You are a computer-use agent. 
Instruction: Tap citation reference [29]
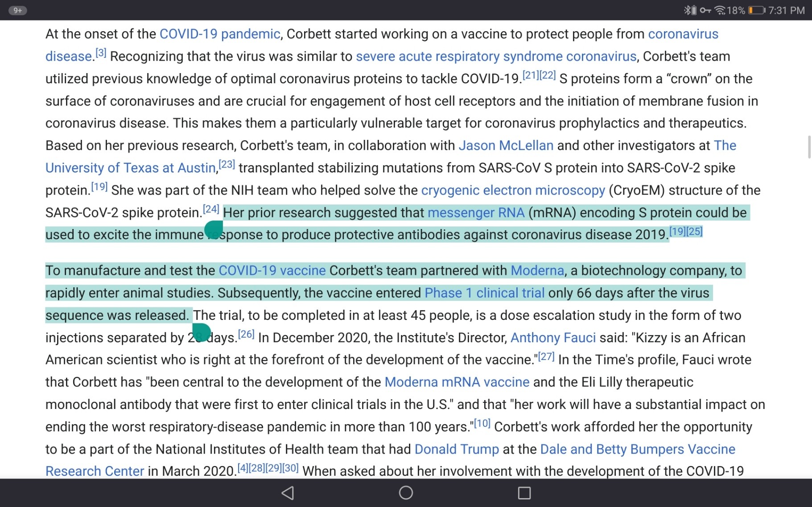tap(274, 468)
